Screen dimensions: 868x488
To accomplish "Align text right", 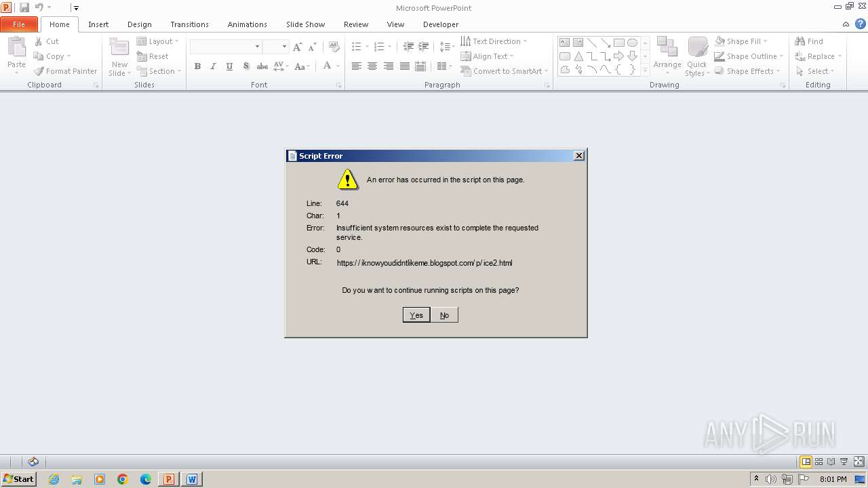I will coord(389,66).
